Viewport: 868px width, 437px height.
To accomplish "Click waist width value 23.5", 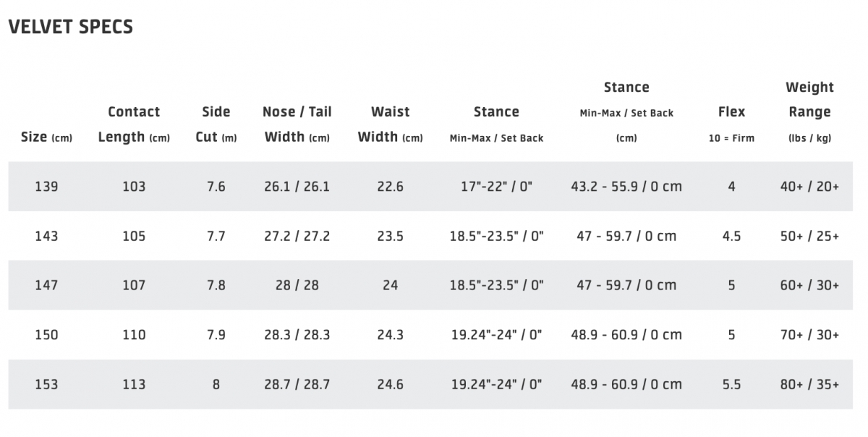I will [x=391, y=236].
